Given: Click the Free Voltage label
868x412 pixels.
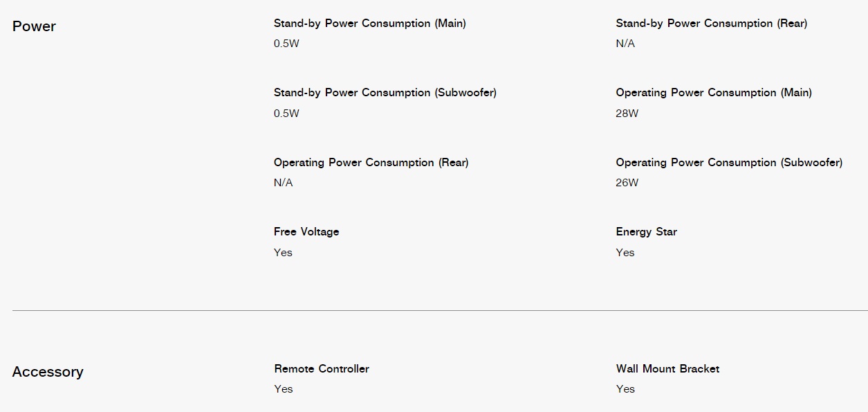Looking at the screenshot, I should (x=306, y=232).
